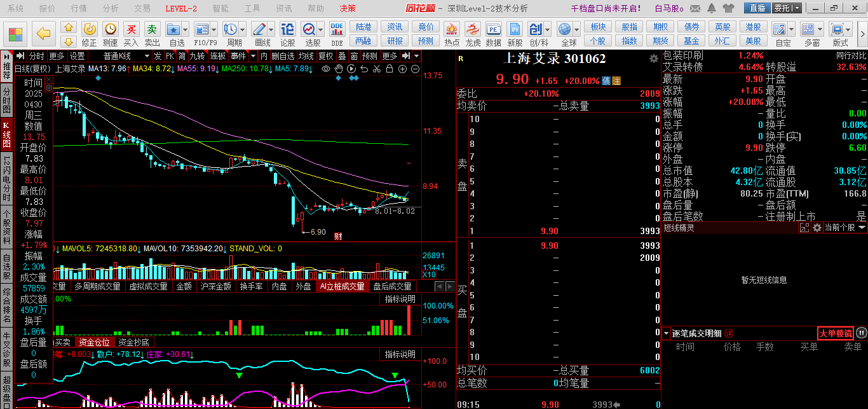Image resolution: width=868 pixels, height=409 pixels.
Task: Toggle 复权 price adjustment
Action: [x=326, y=56]
